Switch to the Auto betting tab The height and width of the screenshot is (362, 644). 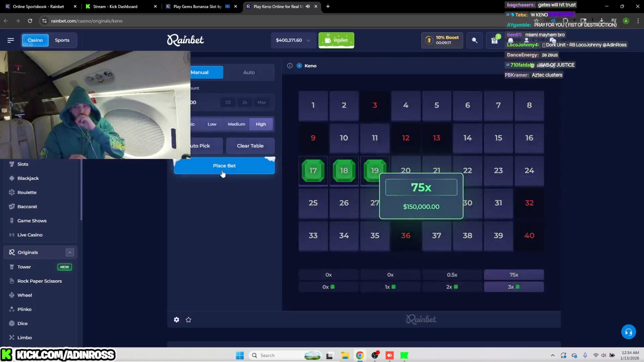(249, 72)
